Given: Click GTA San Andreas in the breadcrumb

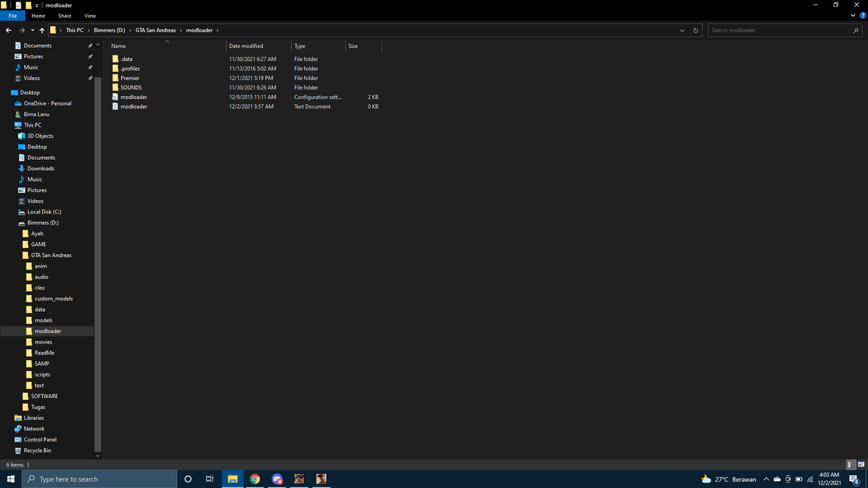Looking at the screenshot, I should click(156, 30).
